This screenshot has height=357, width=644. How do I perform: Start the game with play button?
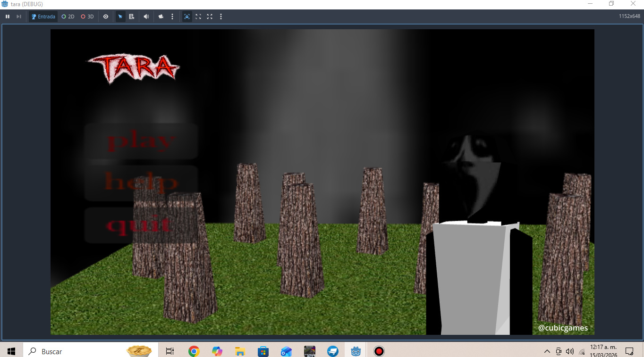[141, 141]
